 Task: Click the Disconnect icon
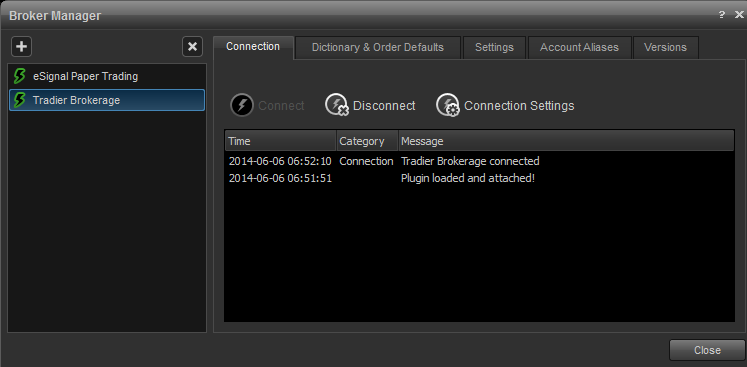tap(337, 105)
